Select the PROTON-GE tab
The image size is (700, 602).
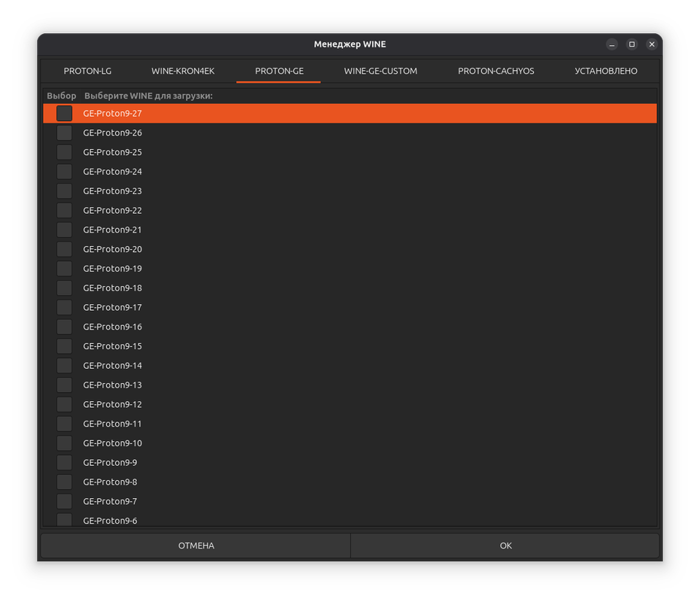(x=279, y=71)
